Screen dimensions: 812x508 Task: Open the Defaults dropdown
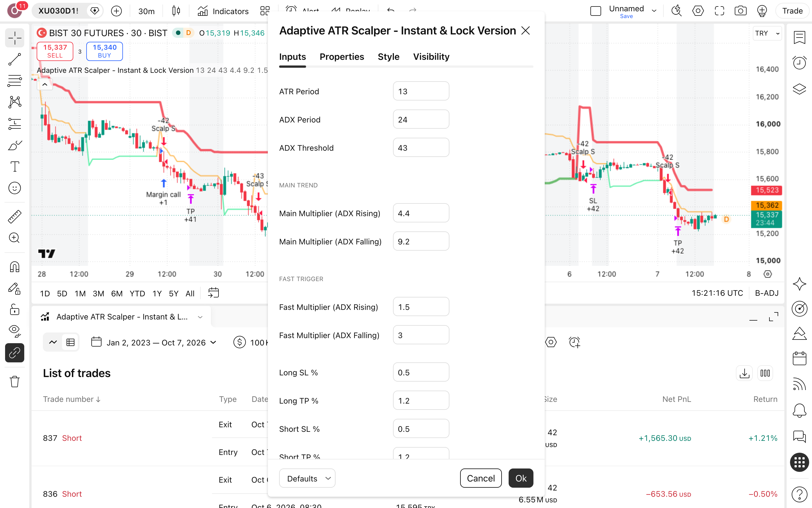point(307,478)
